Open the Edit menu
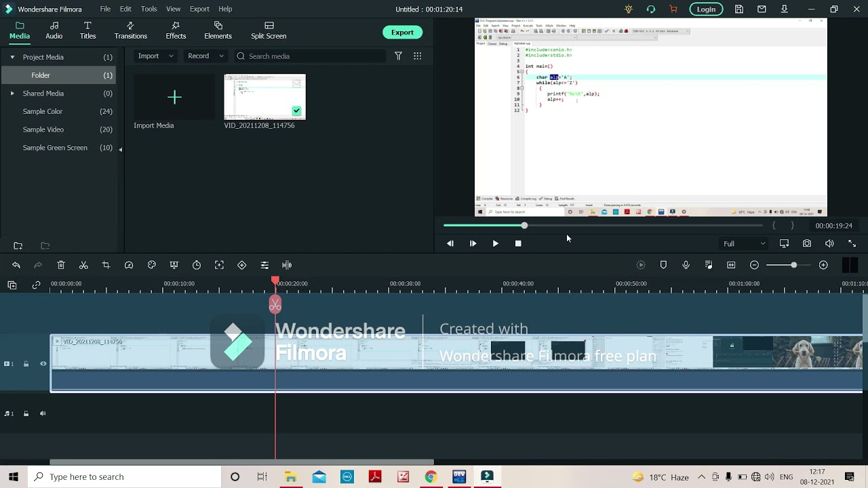 click(125, 9)
